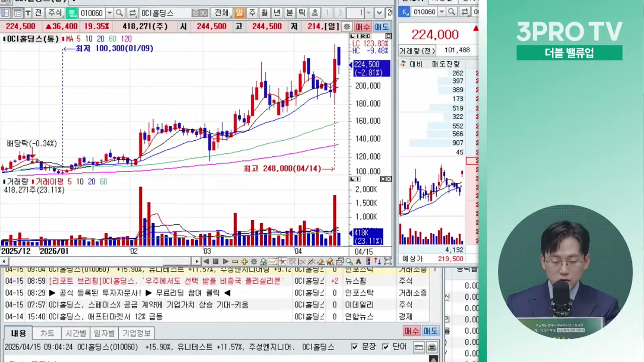The height and width of the screenshot is (362, 644).
Task: Select the eraser tool in chart toolbar
Action: coord(321,261)
